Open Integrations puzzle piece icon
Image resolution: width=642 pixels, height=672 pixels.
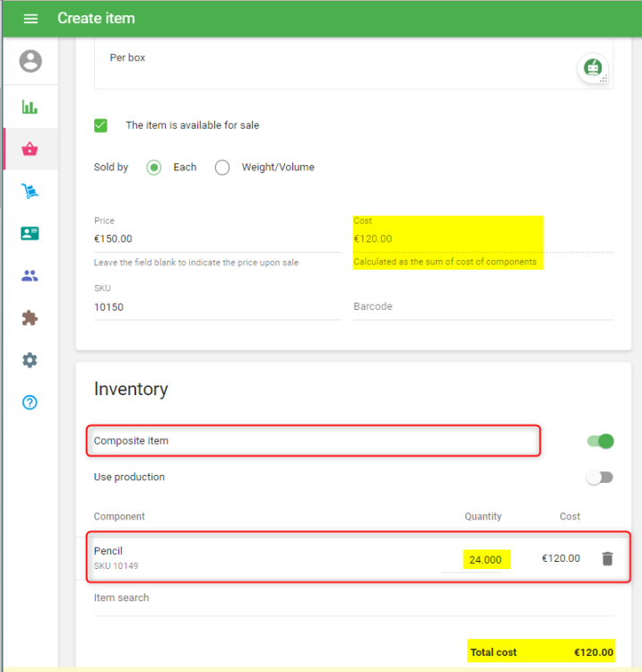(x=30, y=318)
